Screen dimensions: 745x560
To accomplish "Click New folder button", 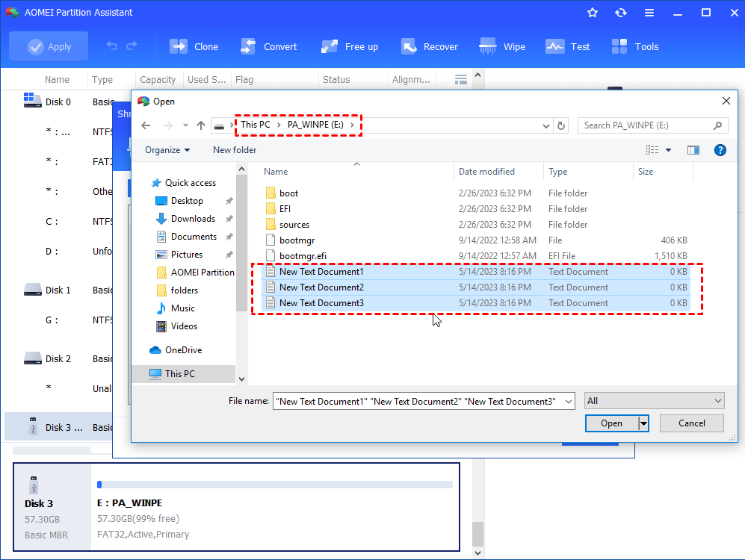I will (235, 150).
